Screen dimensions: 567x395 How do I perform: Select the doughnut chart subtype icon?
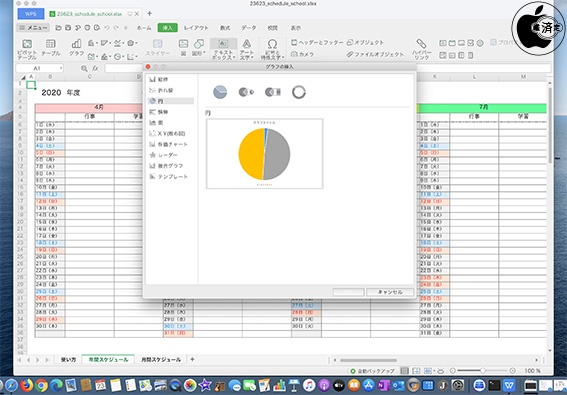pos(299,92)
